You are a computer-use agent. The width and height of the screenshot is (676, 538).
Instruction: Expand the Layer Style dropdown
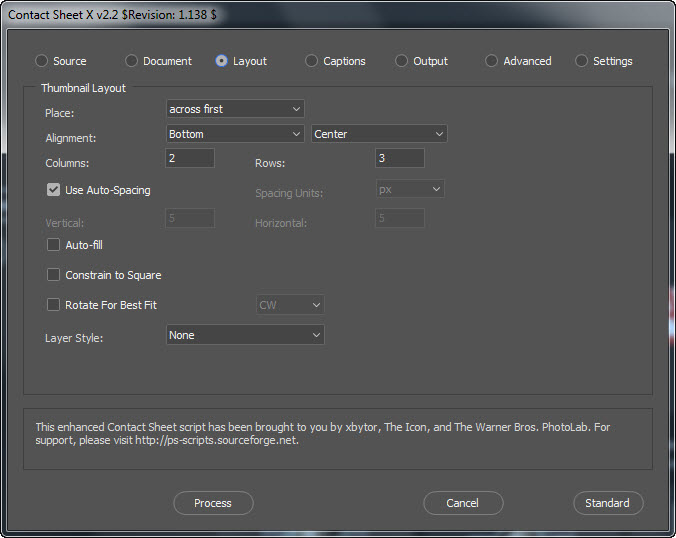coord(245,335)
